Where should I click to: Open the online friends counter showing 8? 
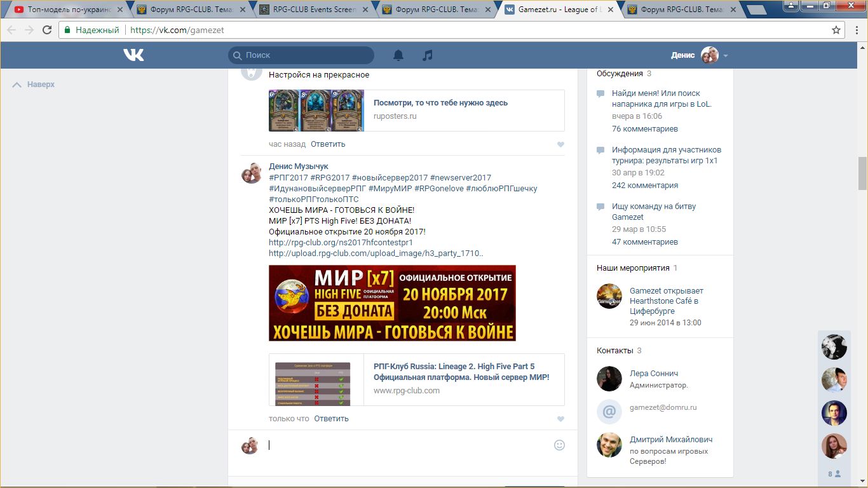834,474
